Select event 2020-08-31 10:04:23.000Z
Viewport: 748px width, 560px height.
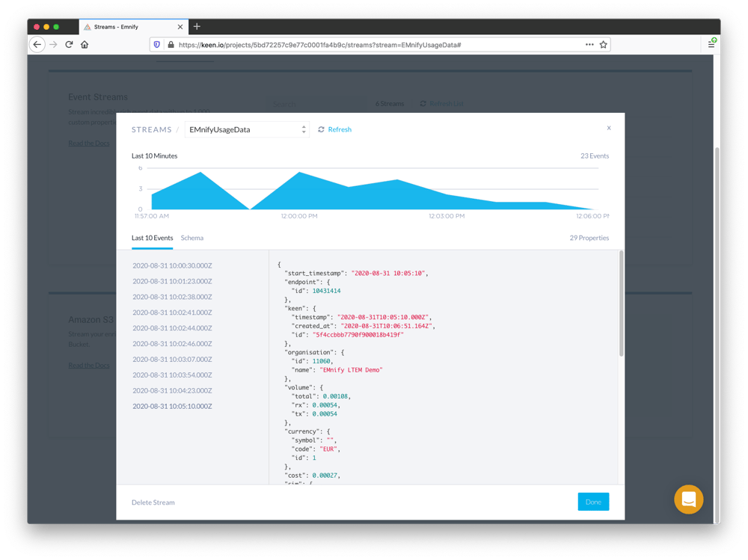[172, 391]
